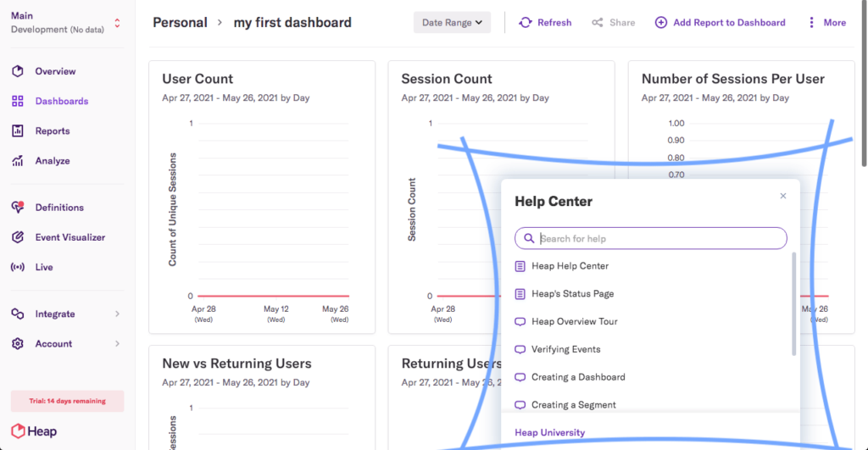This screenshot has width=868, height=450.
Task: Click the Dashboards grid icon
Action: click(x=18, y=102)
